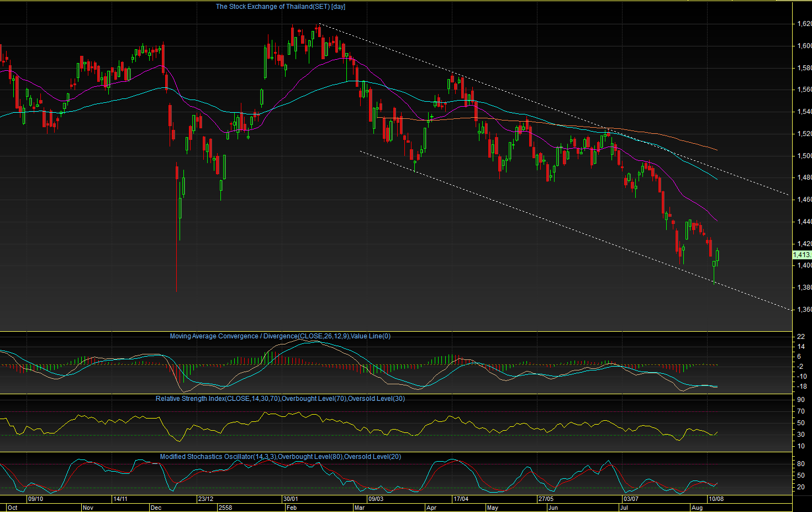The image size is (812, 512).
Task: Click the 1,560 price axis label
Action: tap(804, 90)
